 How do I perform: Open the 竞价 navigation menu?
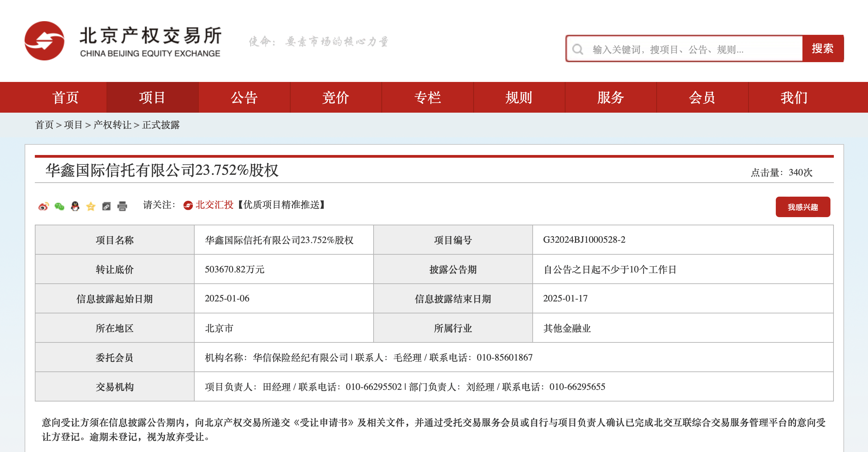(x=336, y=98)
